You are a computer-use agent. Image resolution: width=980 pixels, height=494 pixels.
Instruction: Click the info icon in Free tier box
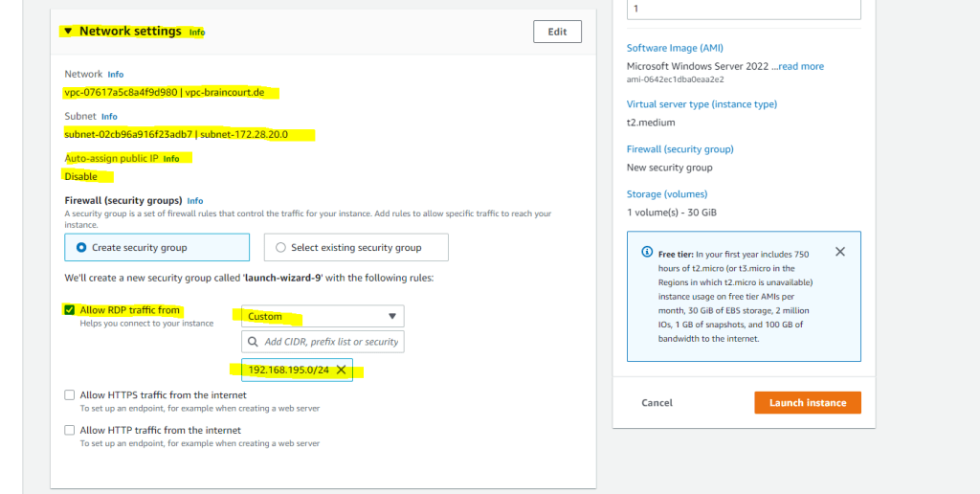coord(647,252)
